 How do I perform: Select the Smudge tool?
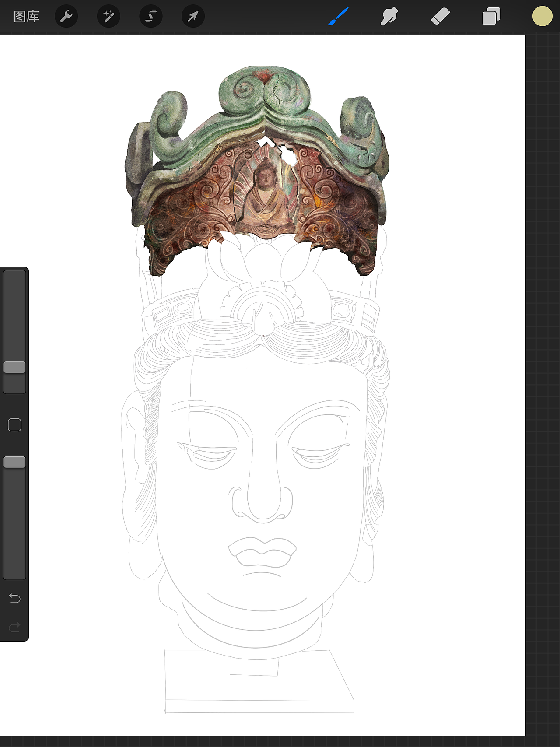click(389, 17)
